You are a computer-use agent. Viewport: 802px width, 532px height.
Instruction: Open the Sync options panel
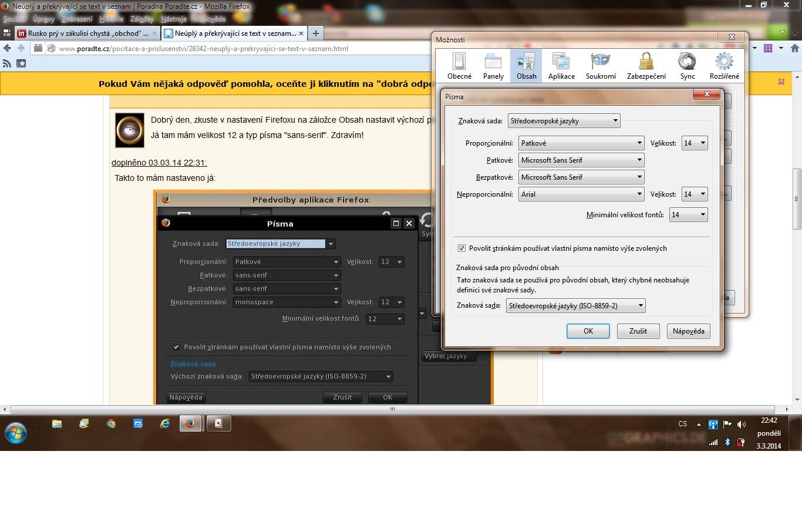coord(688,66)
